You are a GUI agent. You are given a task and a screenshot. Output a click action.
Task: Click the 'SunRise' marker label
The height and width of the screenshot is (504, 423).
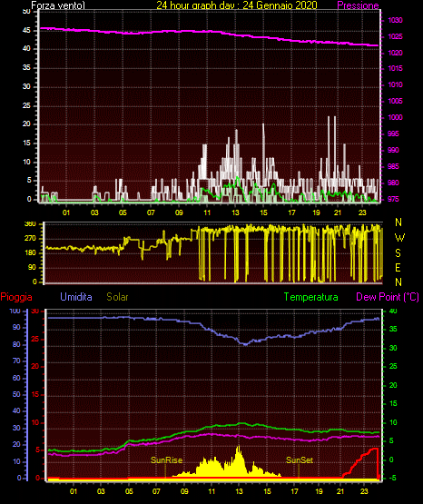[166, 460]
